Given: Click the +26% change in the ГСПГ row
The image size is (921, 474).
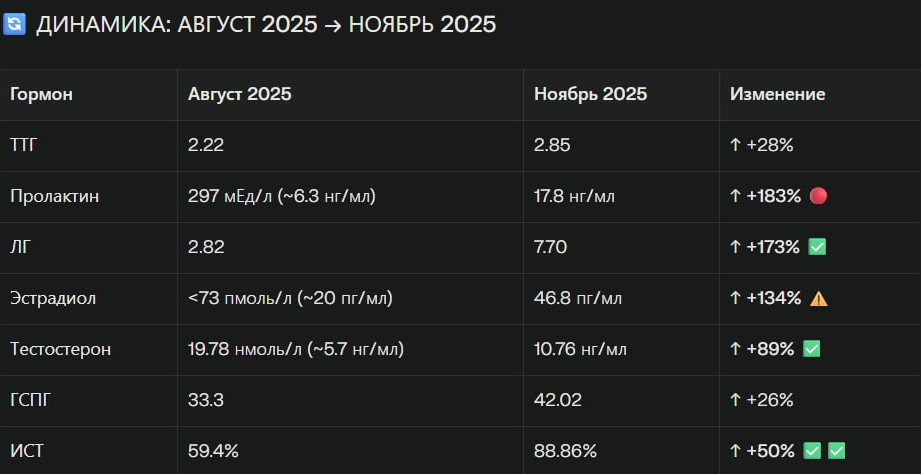Looking at the screenshot, I should pyautogui.click(x=769, y=400).
